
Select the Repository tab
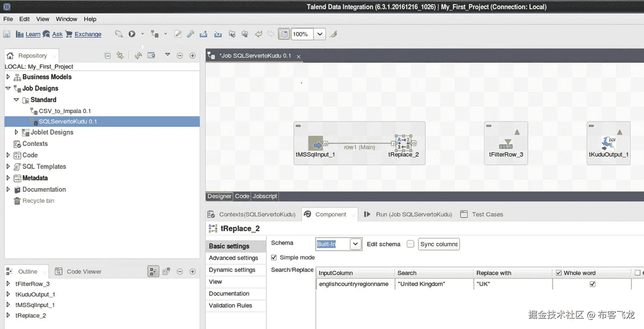pos(32,56)
